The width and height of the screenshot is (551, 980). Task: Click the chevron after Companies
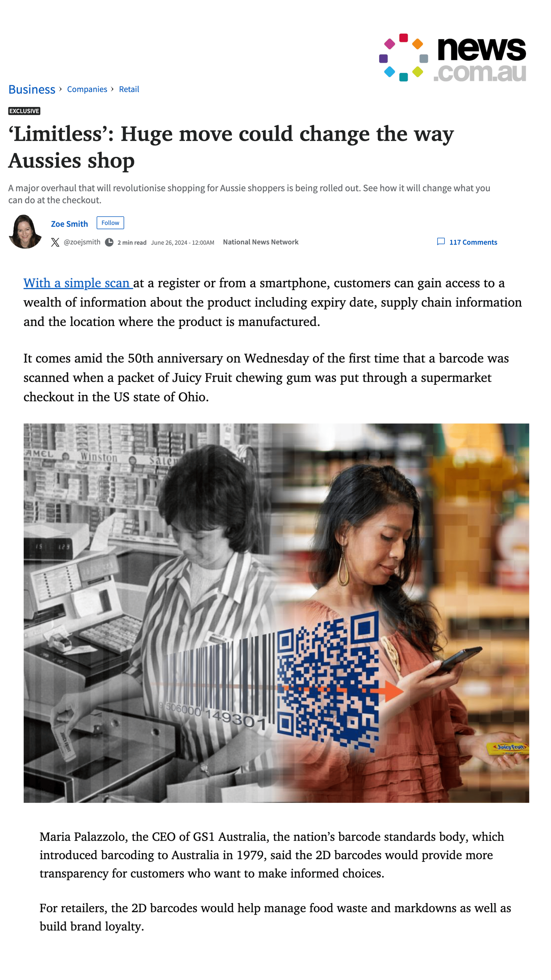[x=112, y=89]
